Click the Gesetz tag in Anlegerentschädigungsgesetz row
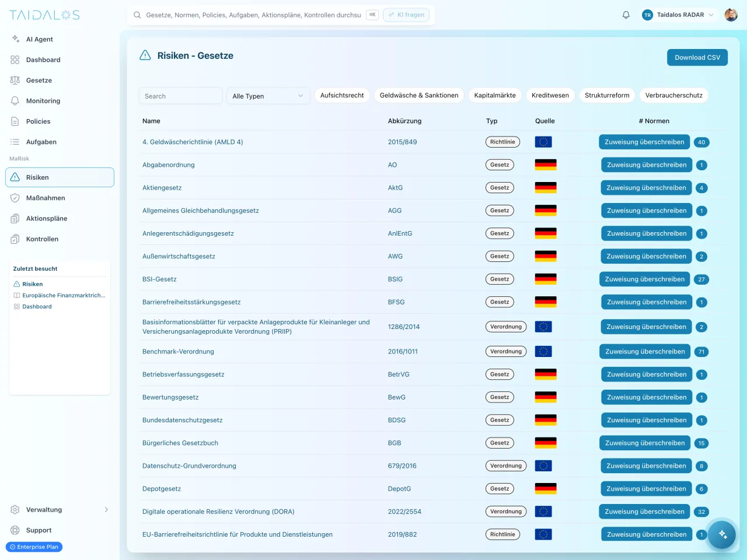Viewport: 747px width, 560px height. [500, 233]
